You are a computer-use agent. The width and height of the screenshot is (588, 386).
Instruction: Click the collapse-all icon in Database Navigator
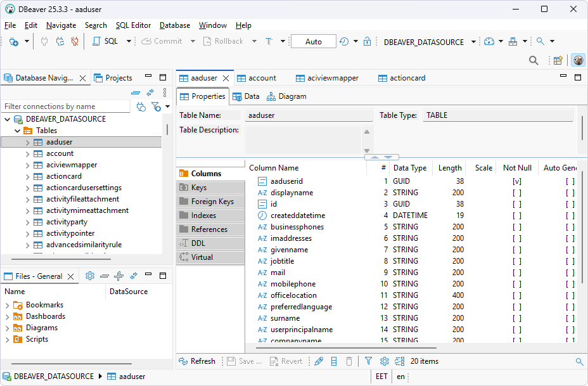[x=136, y=93]
